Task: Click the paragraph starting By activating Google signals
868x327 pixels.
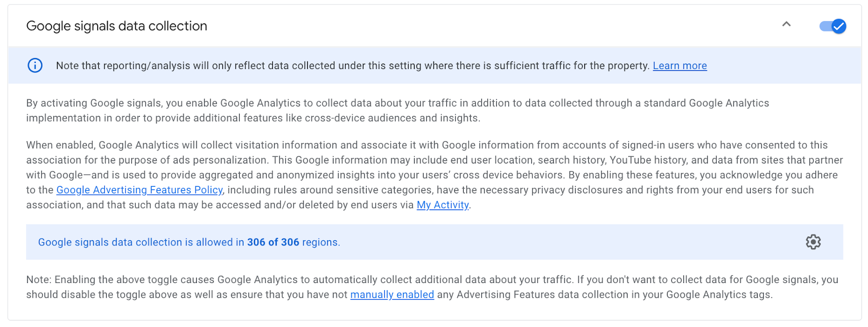Action: coord(325,103)
